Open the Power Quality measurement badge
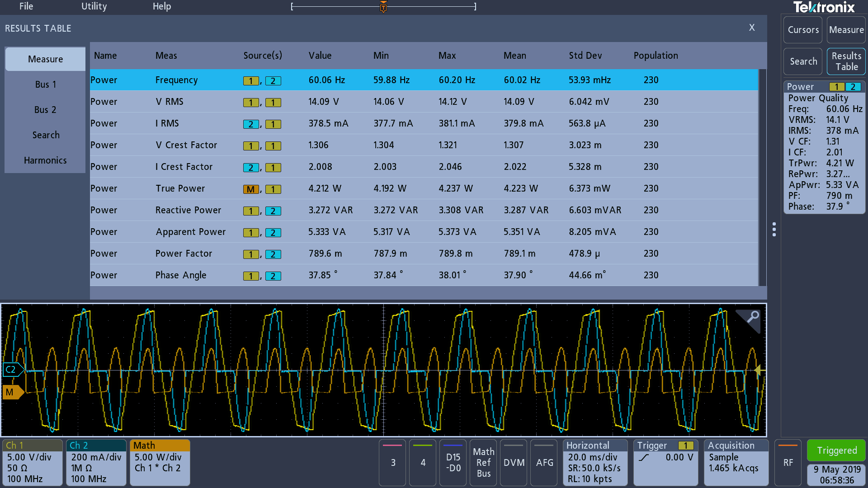The height and width of the screenshot is (488, 868). coord(824,147)
